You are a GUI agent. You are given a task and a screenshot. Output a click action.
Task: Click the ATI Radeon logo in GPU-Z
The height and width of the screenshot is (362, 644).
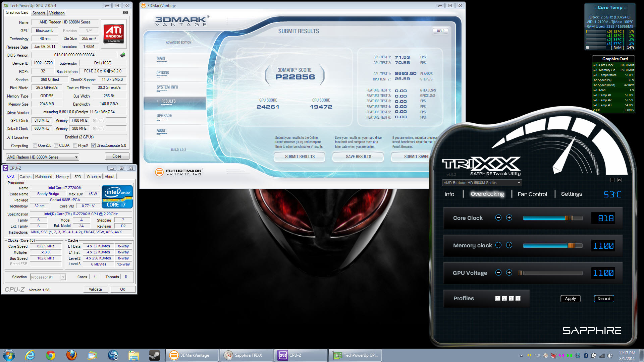[114, 34]
